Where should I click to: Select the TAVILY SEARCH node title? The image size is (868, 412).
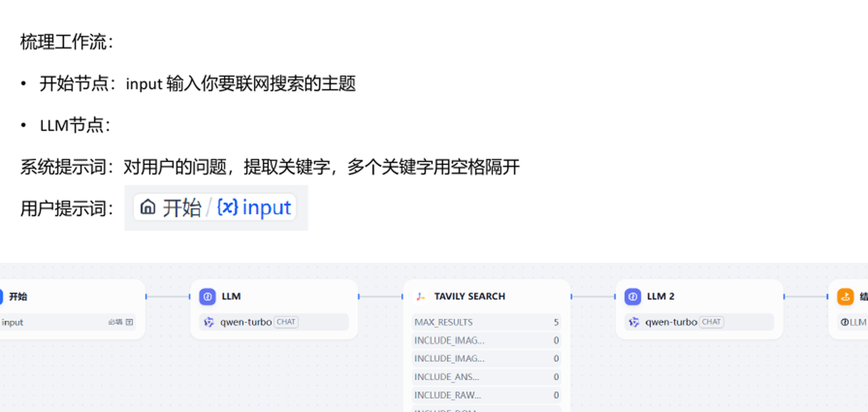click(469, 296)
